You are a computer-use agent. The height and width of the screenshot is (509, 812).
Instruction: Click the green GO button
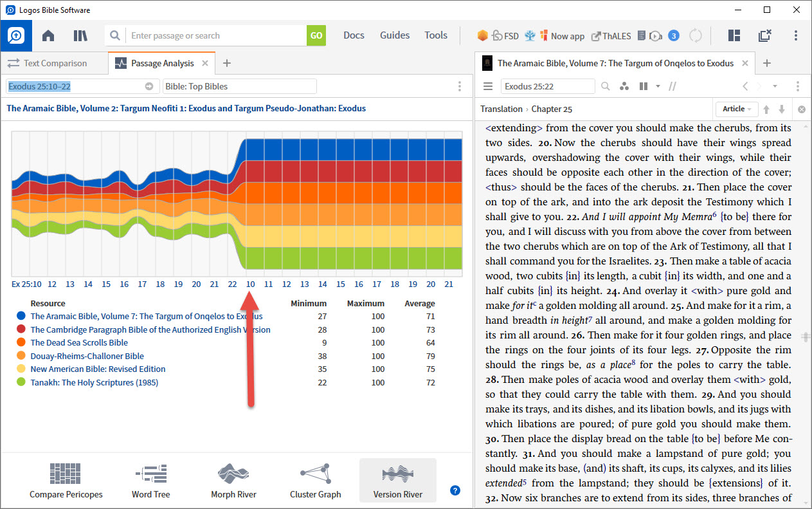point(316,36)
